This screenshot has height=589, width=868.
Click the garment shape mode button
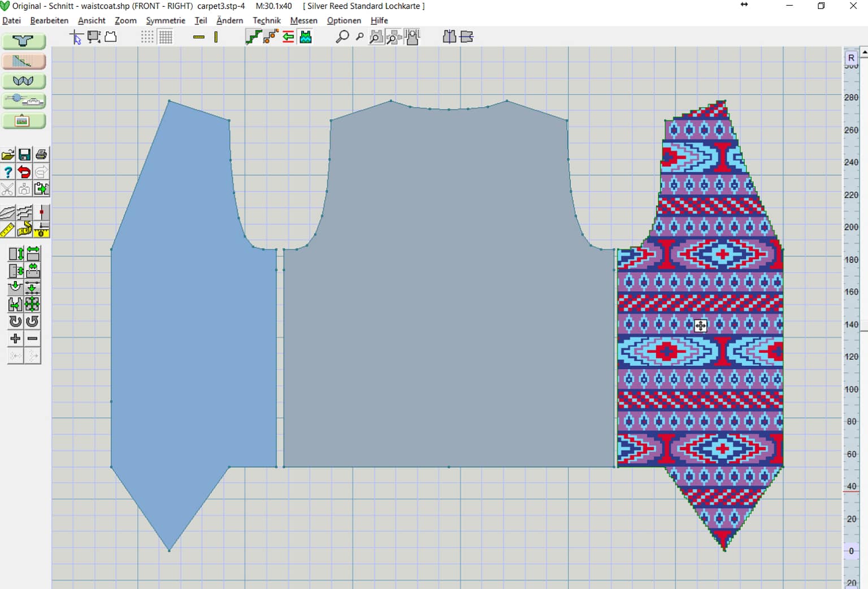pyautogui.click(x=24, y=41)
